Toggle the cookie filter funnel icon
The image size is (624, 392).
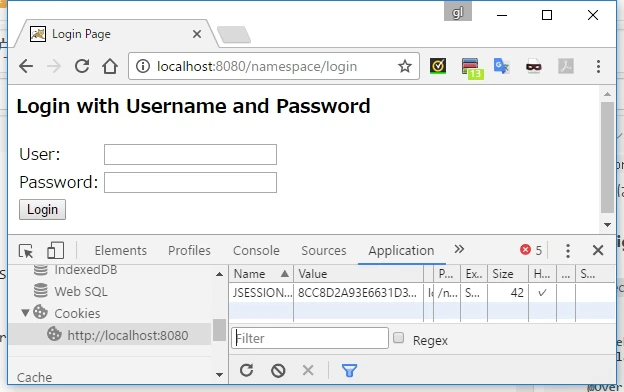point(349,371)
